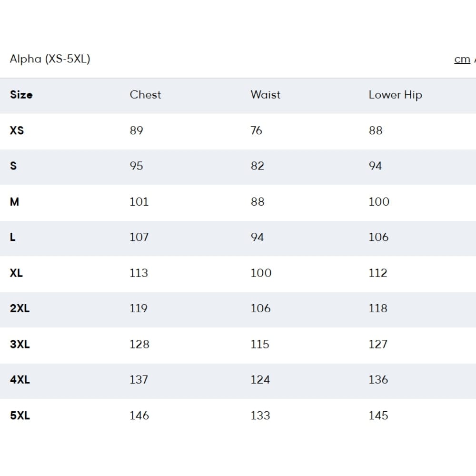This screenshot has width=476, height=476.
Task: Select lower hip value 145 for 5XL
Action: point(378,416)
